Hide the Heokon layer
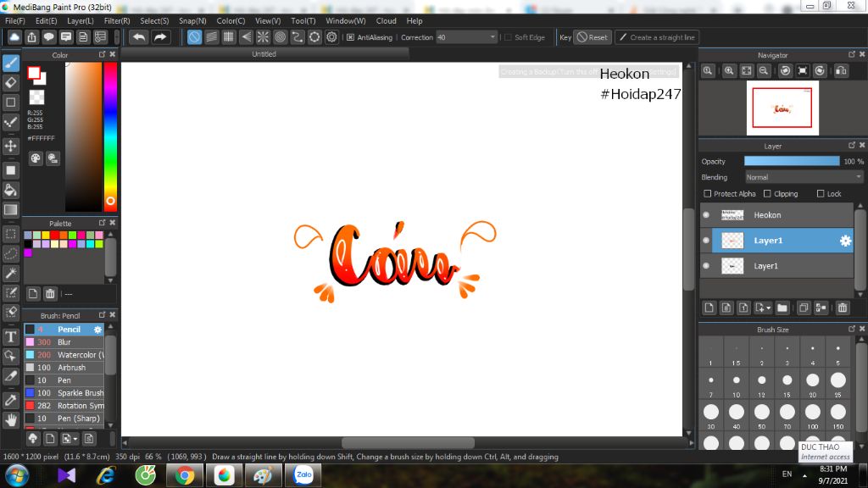The height and width of the screenshot is (488, 868). (x=706, y=215)
